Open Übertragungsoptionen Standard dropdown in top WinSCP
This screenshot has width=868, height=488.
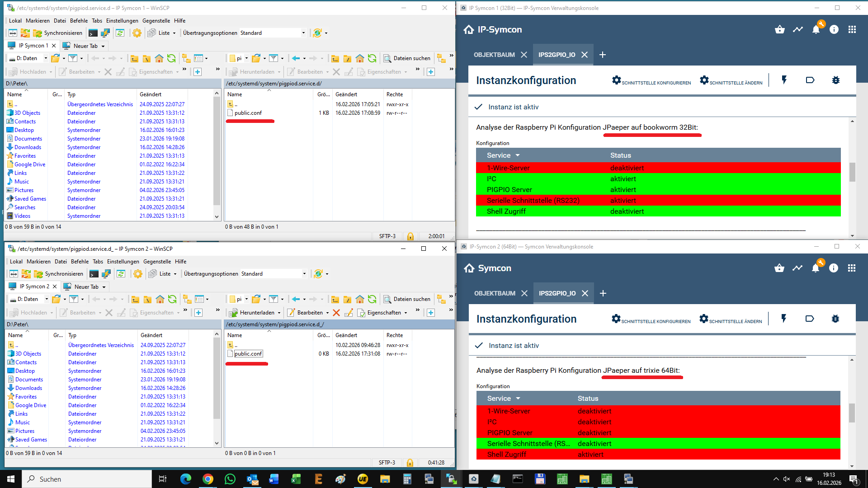(303, 33)
